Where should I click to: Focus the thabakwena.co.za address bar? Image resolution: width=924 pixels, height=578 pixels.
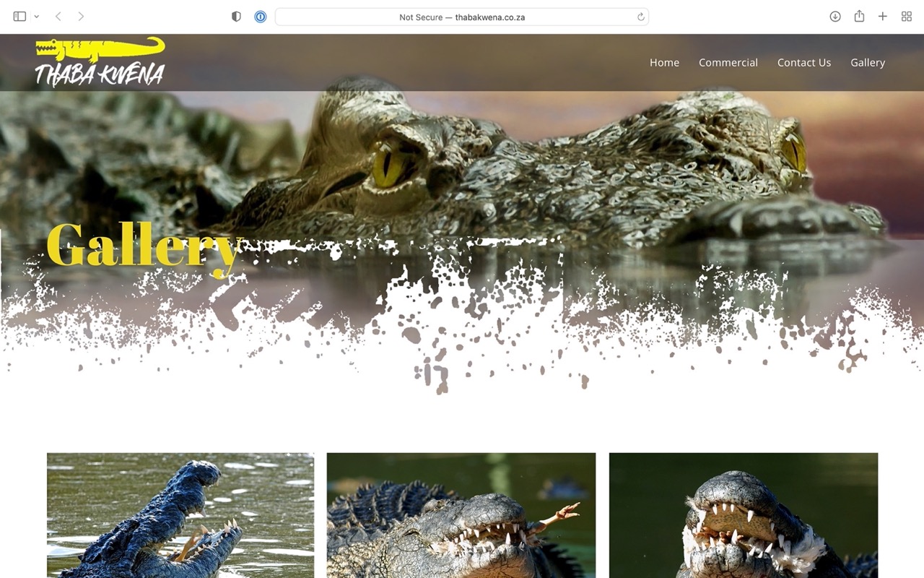click(462, 17)
